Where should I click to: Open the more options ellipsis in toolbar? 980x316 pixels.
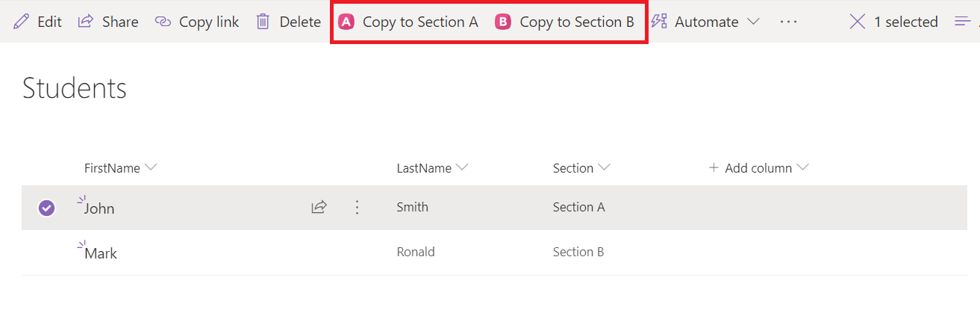point(788,22)
